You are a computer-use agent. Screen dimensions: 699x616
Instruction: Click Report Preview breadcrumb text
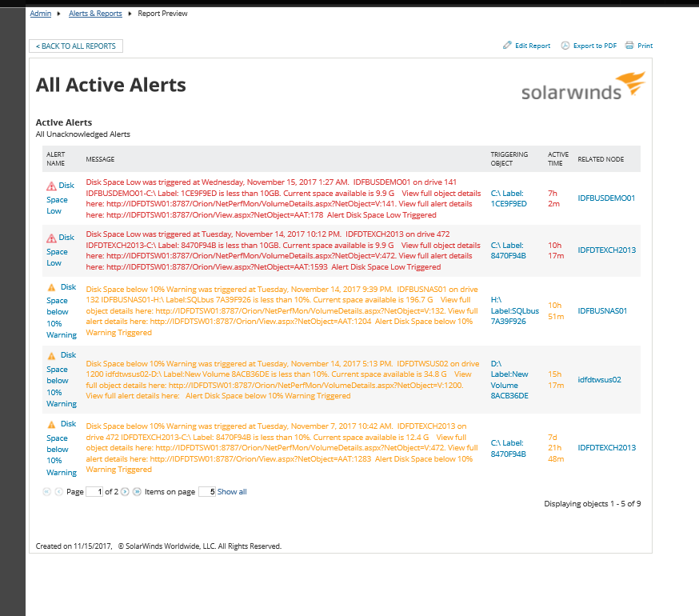click(162, 14)
